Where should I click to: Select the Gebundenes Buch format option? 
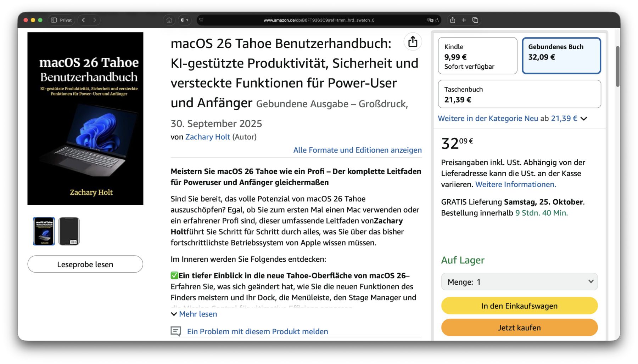561,56
